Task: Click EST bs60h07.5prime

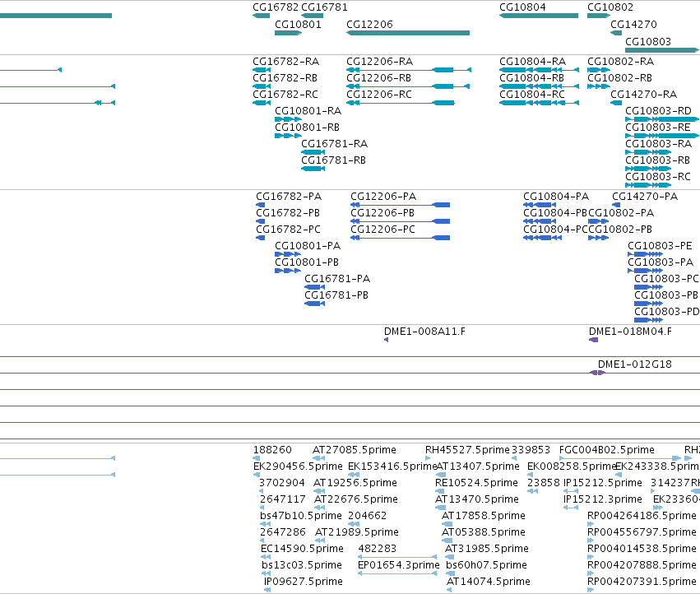Action: coord(487,565)
